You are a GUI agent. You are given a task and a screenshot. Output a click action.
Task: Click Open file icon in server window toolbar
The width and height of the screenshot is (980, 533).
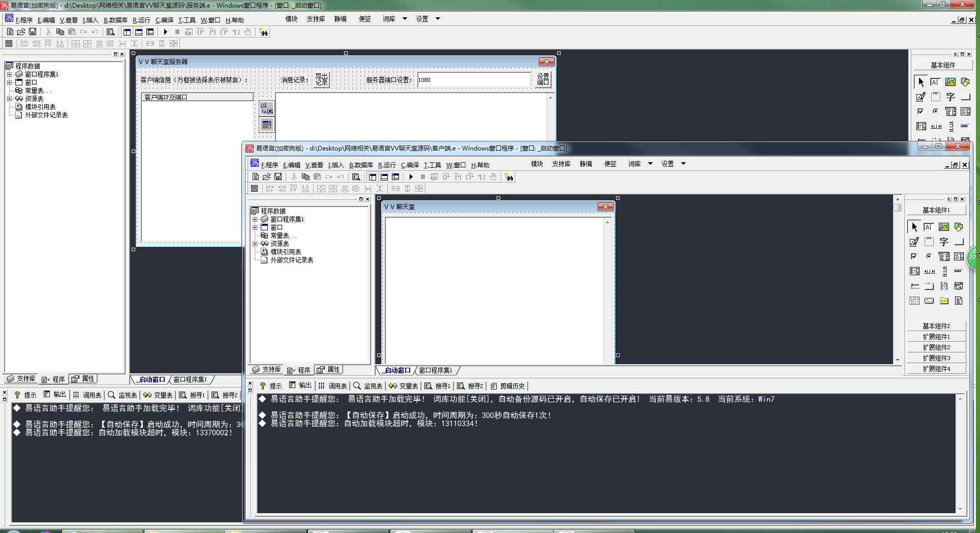point(21,32)
